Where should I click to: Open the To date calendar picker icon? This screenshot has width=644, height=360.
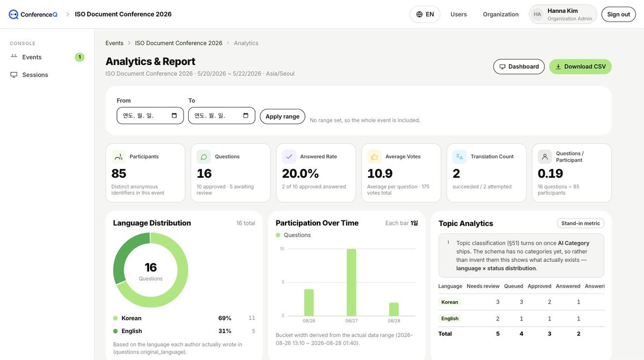click(x=246, y=115)
